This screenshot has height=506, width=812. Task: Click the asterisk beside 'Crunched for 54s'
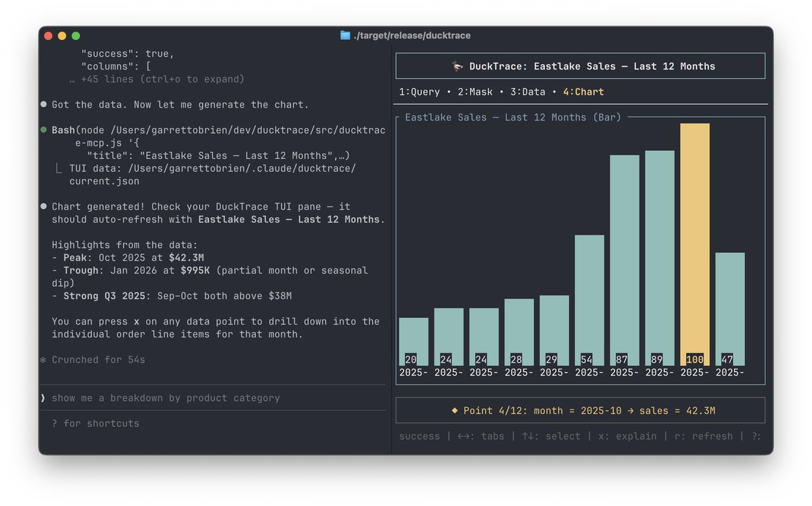coord(43,360)
